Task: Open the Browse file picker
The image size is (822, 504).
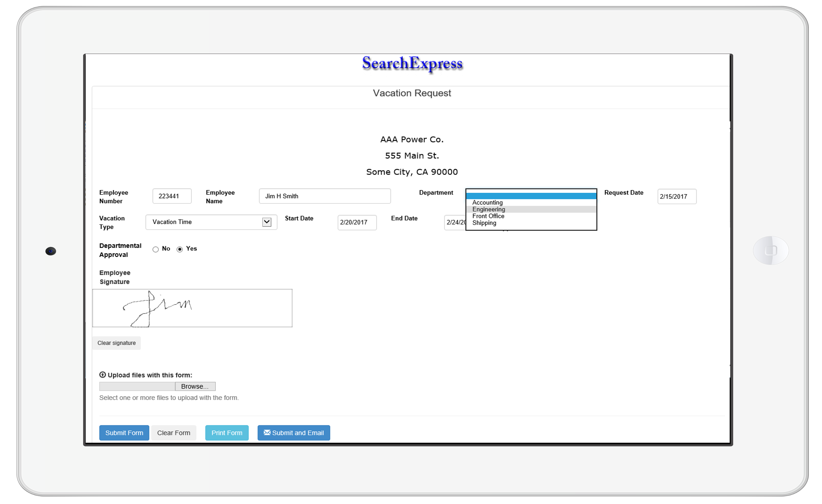Action: pos(195,386)
